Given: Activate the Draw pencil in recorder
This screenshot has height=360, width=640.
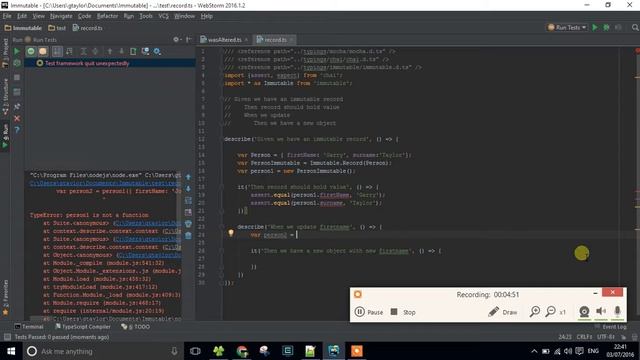Looking at the screenshot, I should (x=502, y=312).
